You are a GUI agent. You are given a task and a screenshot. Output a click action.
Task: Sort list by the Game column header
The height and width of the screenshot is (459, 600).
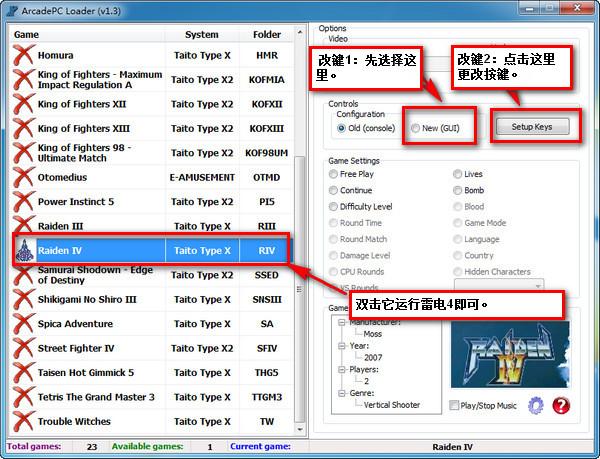[x=85, y=34]
